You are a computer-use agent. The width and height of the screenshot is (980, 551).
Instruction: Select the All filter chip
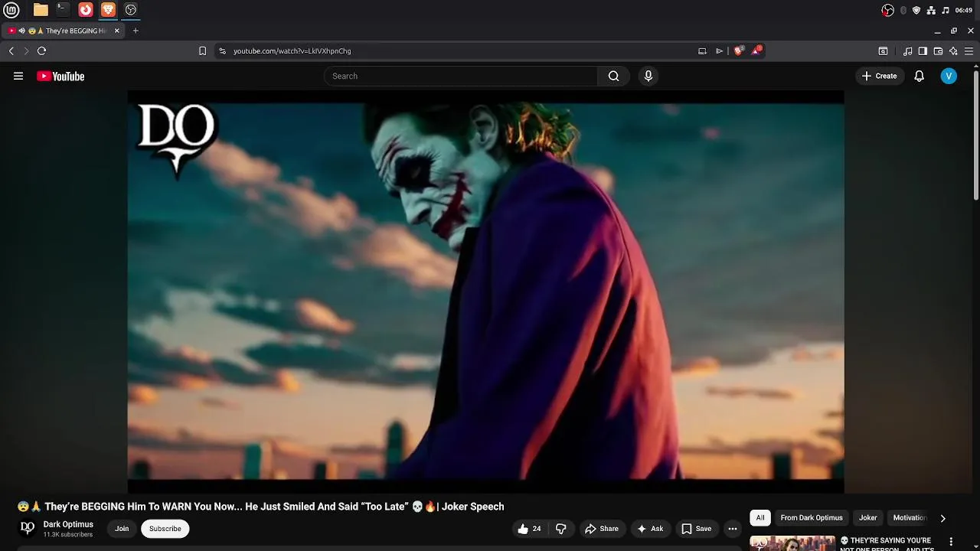(x=760, y=518)
